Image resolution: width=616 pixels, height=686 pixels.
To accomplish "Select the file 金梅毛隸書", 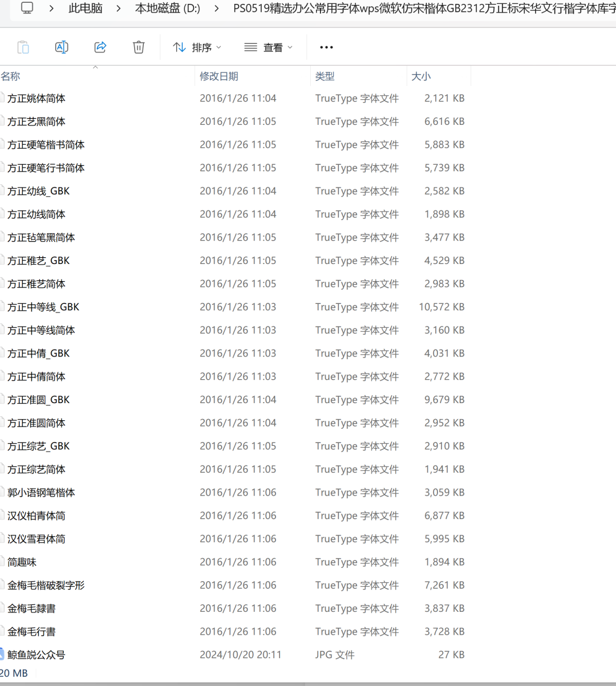I will [31, 608].
